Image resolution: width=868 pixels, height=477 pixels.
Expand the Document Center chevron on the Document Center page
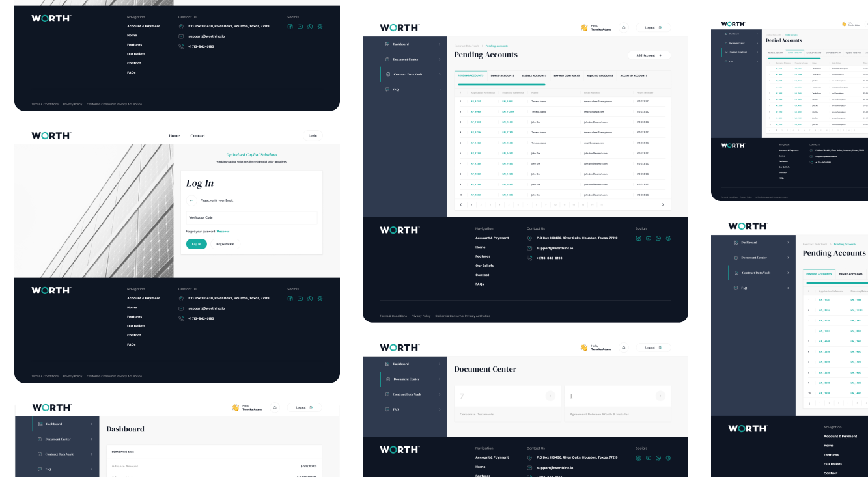(440, 379)
